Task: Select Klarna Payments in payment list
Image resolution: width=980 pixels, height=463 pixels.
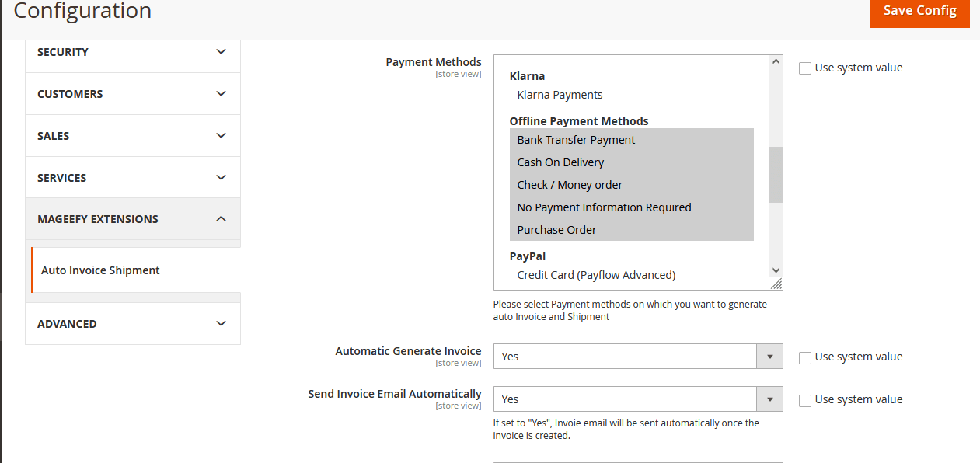Action: coord(560,95)
